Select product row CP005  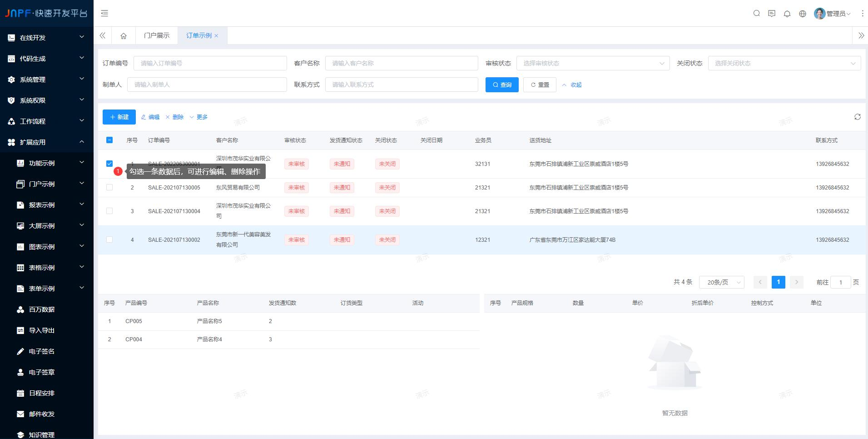[289, 321]
